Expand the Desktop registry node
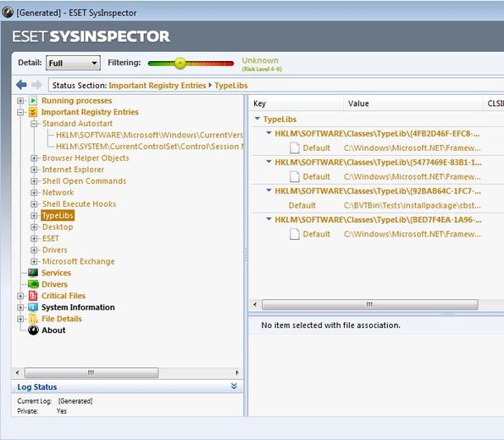The image size is (504, 440). 34,227
